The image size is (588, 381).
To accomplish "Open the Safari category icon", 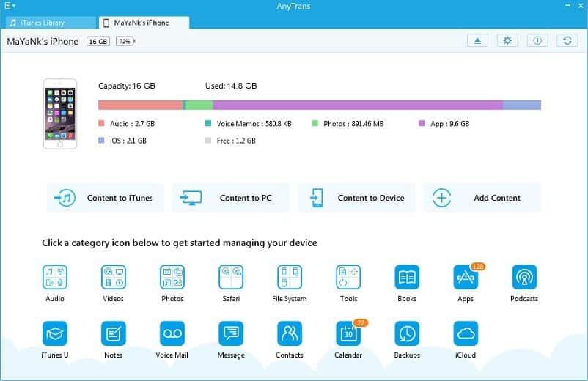I will (231, 277).
